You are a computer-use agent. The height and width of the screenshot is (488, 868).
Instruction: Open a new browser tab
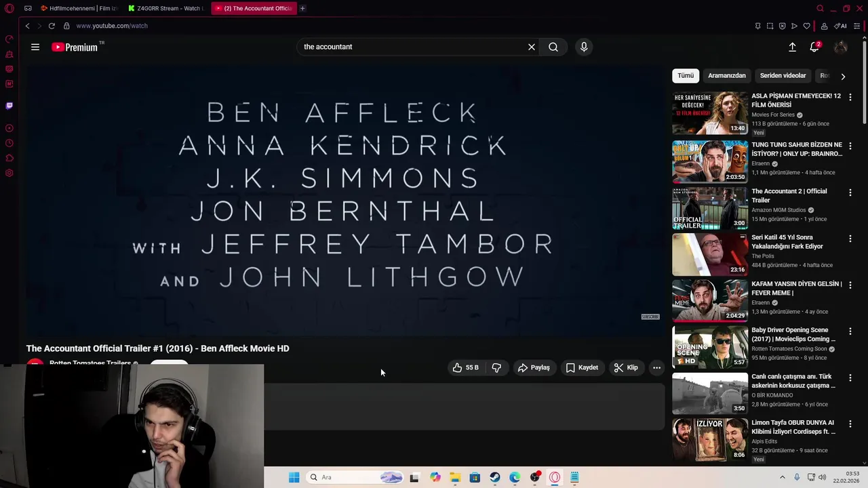(x=302, y=9)
